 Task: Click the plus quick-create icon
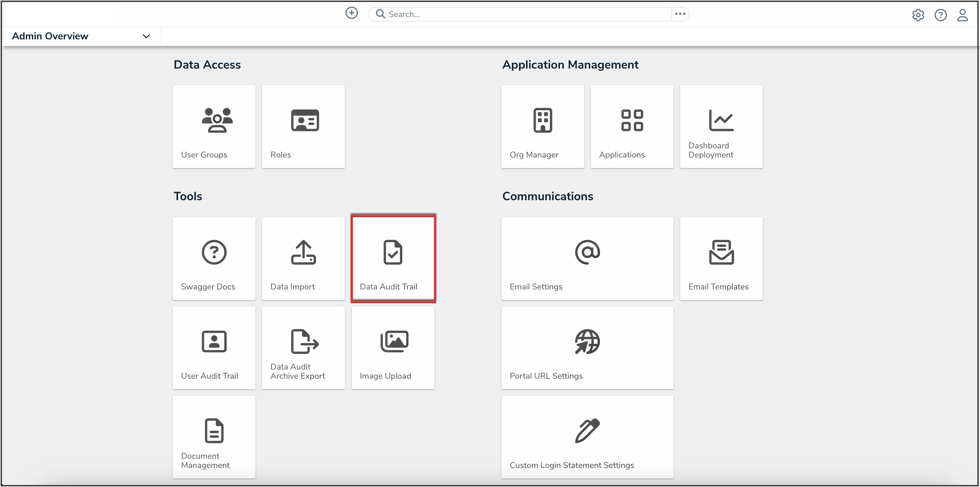(351, 13)
